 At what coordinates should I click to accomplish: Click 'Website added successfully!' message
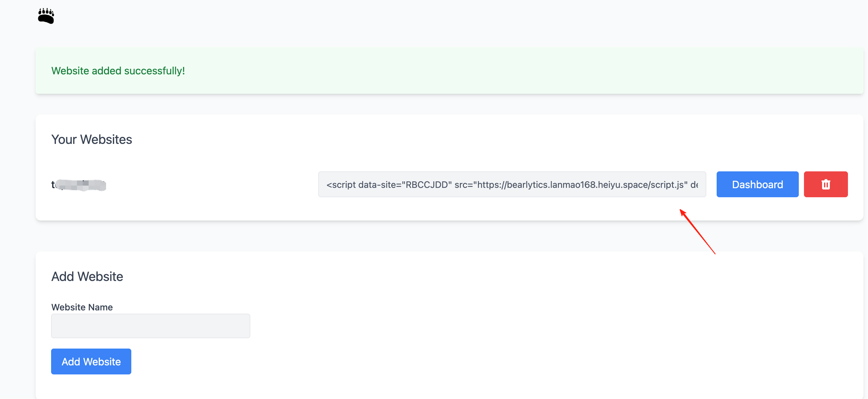click(x=118, y=71)
